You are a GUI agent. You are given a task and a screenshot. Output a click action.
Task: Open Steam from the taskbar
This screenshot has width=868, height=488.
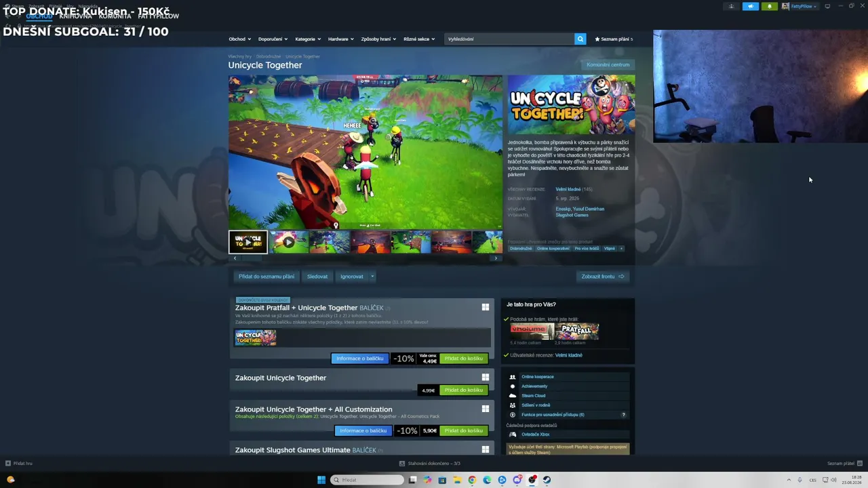pyautogui.click(x=547, y=480)
